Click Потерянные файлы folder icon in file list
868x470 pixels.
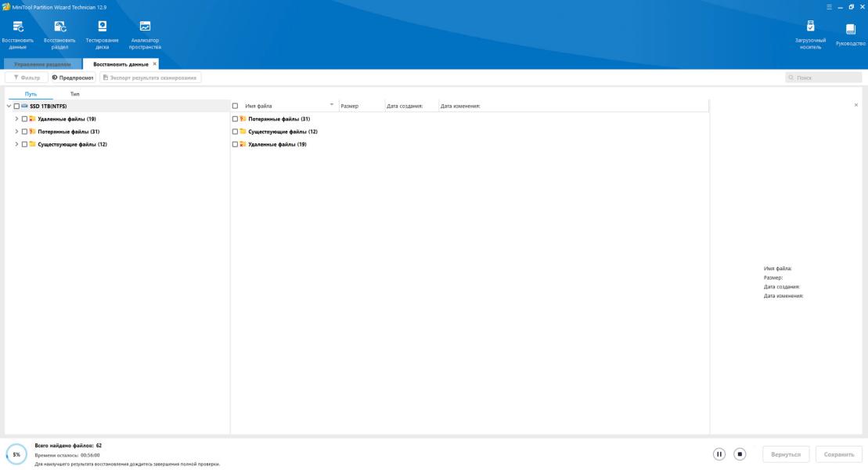[243, 118]
